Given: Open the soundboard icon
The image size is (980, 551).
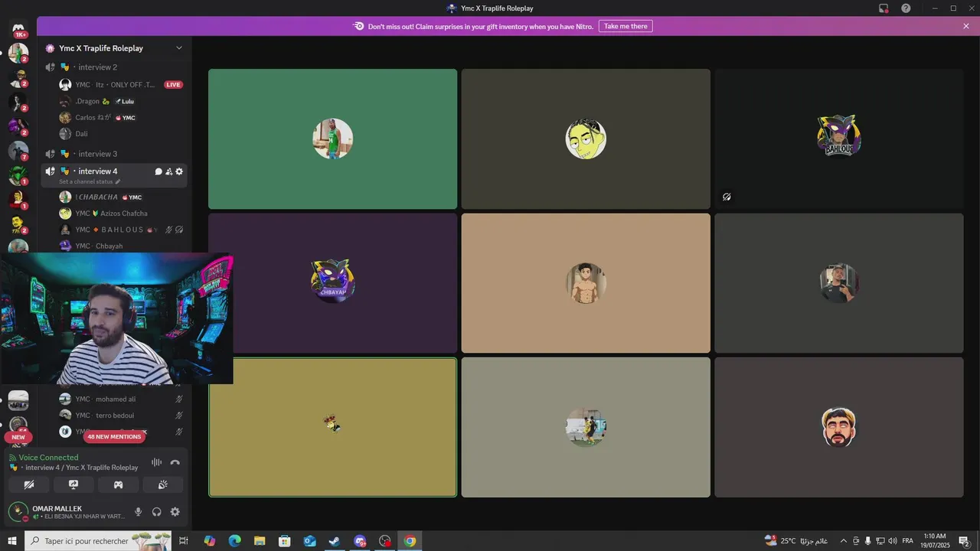Looking at the screenshot, I should (163, 484).
